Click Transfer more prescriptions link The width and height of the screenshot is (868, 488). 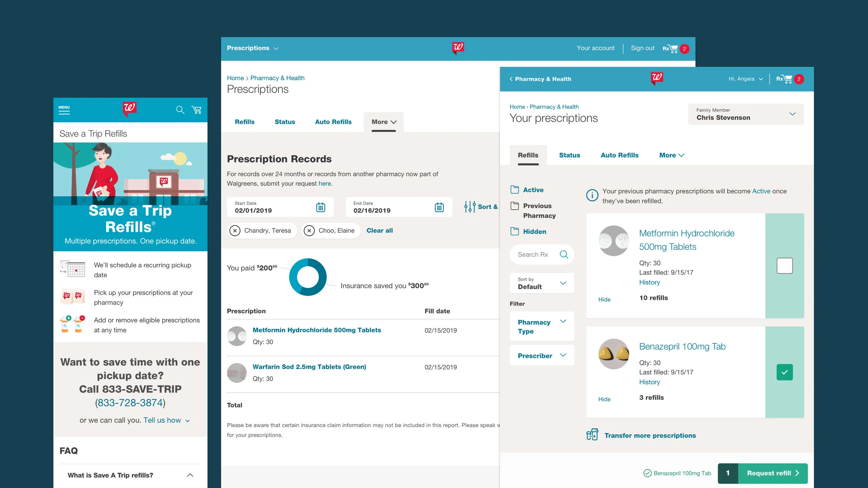(650, 436)
